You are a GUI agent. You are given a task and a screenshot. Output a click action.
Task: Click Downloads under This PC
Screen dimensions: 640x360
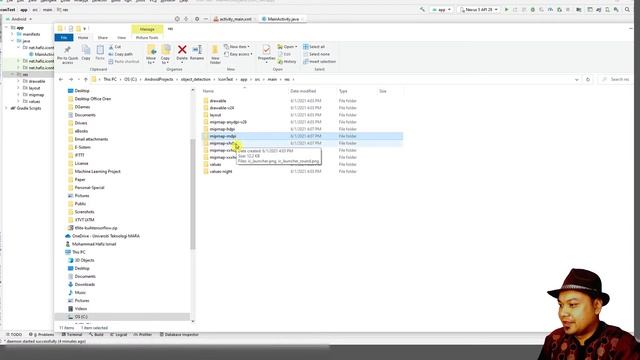[84, 284]
